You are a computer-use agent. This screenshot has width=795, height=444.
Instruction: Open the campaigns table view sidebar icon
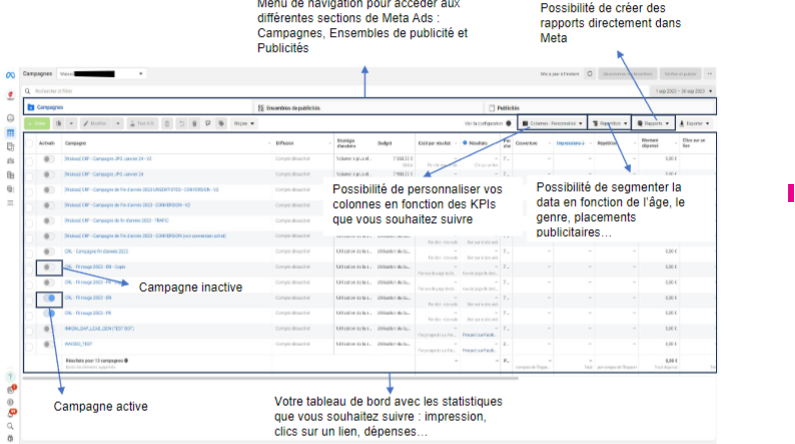point(10,132)
